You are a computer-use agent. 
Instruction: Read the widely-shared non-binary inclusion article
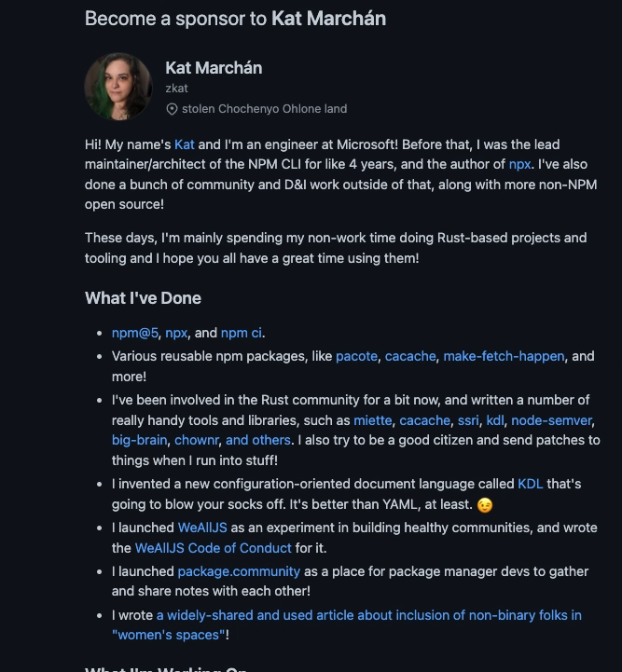368,614
